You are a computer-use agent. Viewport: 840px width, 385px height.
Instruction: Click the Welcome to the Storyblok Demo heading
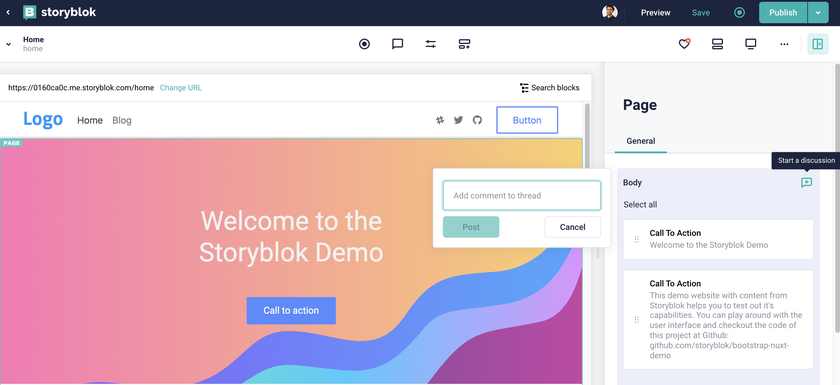point(291,236)
